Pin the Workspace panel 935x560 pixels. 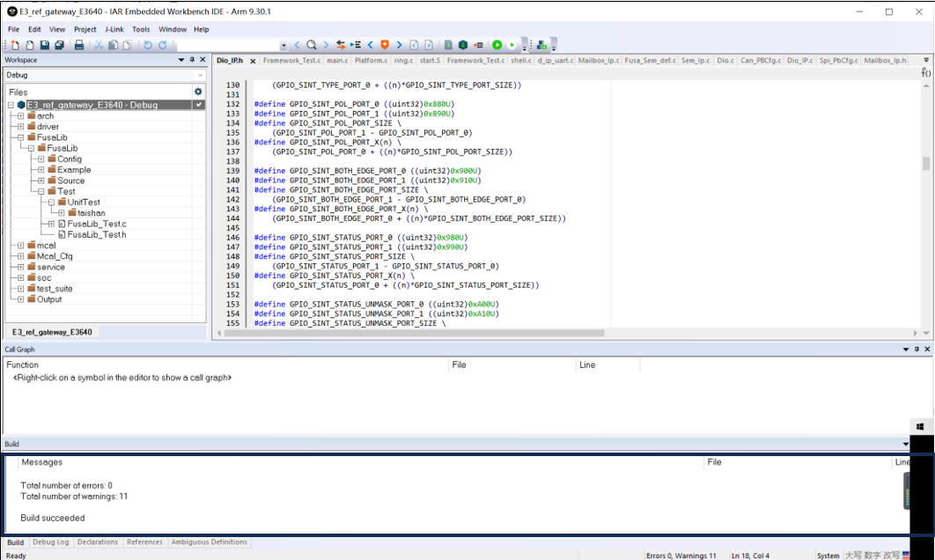click(x=192, y=60)
